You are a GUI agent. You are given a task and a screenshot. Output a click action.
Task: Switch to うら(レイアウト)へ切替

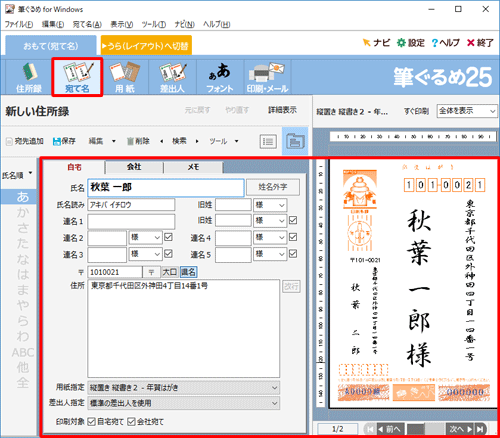tap(146, 46)
